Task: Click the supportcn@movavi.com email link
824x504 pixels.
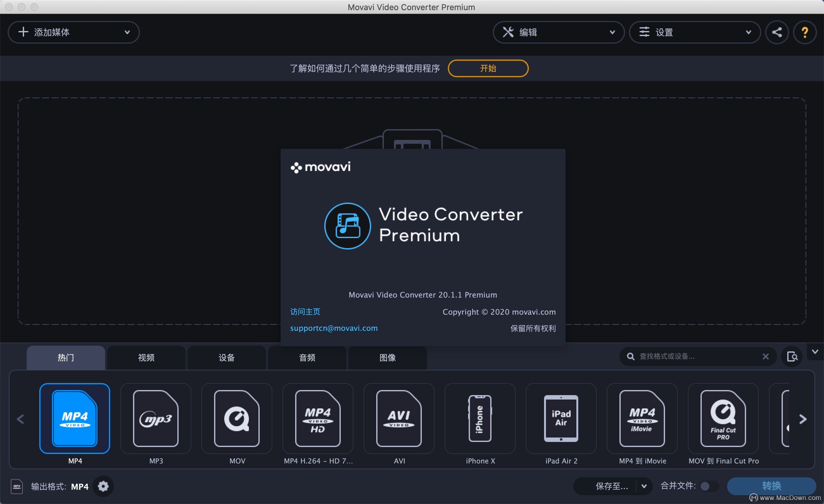Action: pyautogui.click(x=334, y=328)
